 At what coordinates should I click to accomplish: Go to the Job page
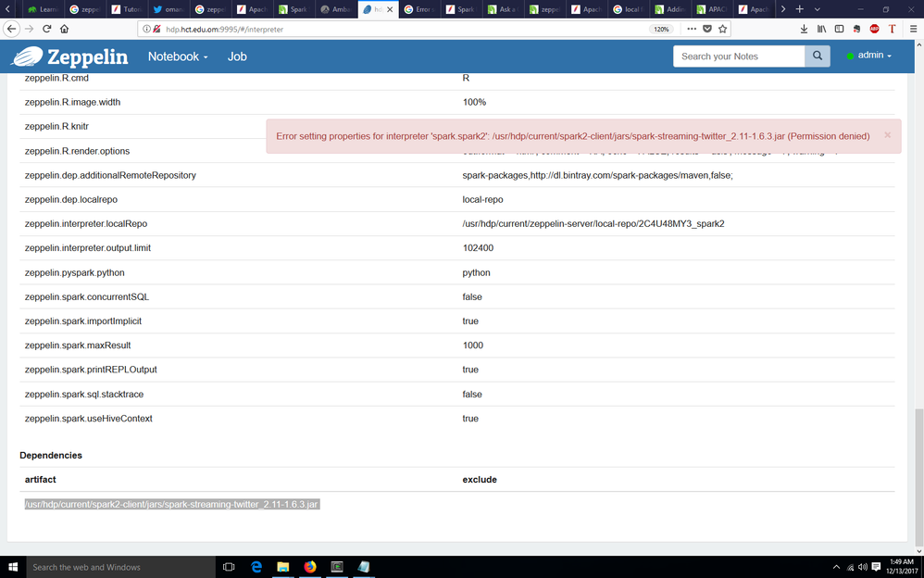237,57
